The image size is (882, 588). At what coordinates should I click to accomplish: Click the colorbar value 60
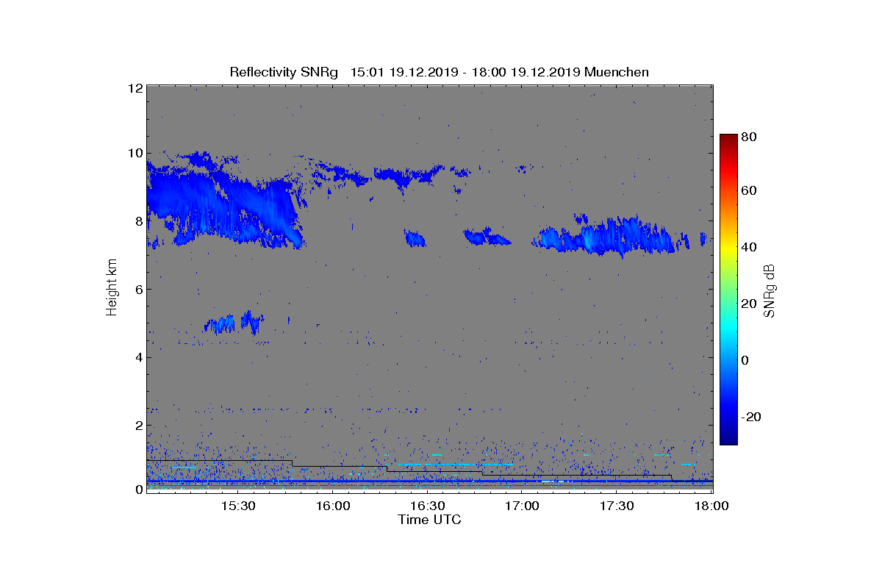(x=749, y=191)
